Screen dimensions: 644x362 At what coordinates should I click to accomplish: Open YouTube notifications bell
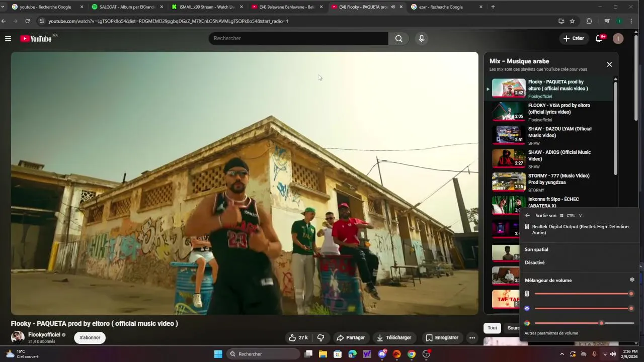pyautogui.click(x=599, y=39)
